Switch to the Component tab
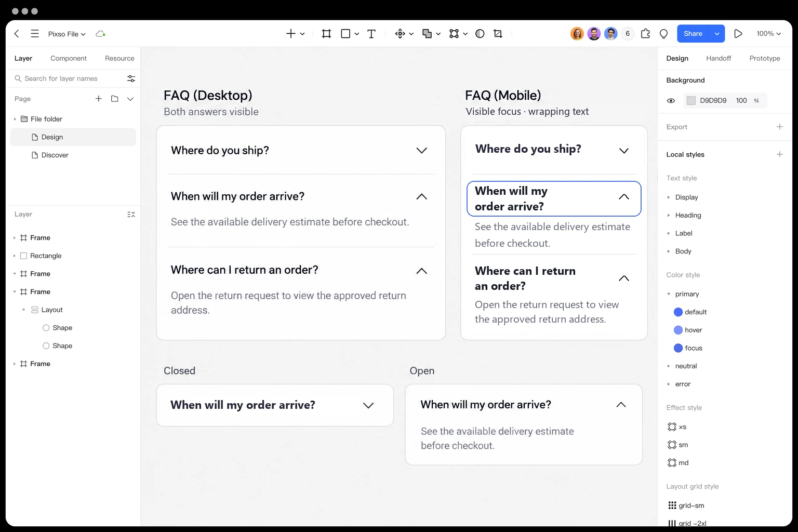This screenshot has width=798, height=532. coord(69,58)
